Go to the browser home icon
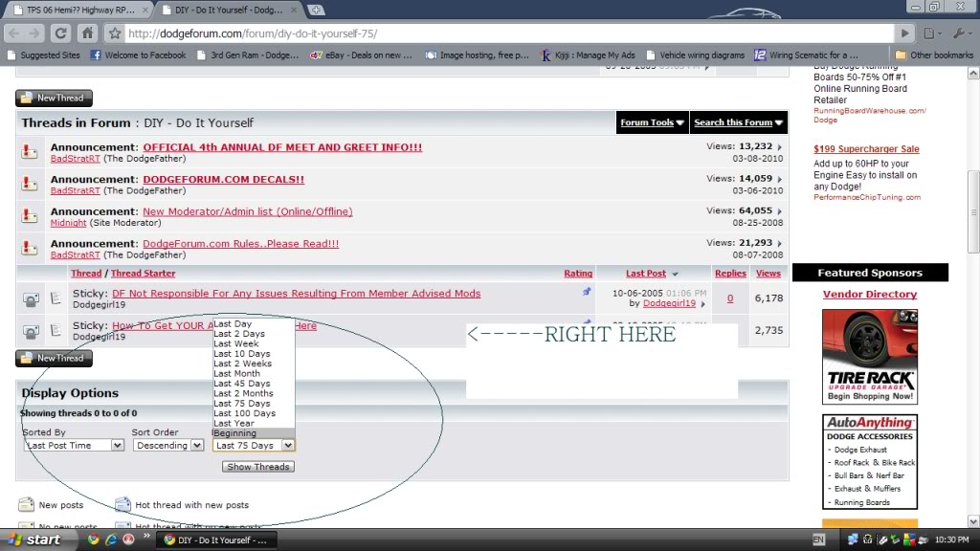The width and height of the screenshot is (980, 551). coord(87,33)
